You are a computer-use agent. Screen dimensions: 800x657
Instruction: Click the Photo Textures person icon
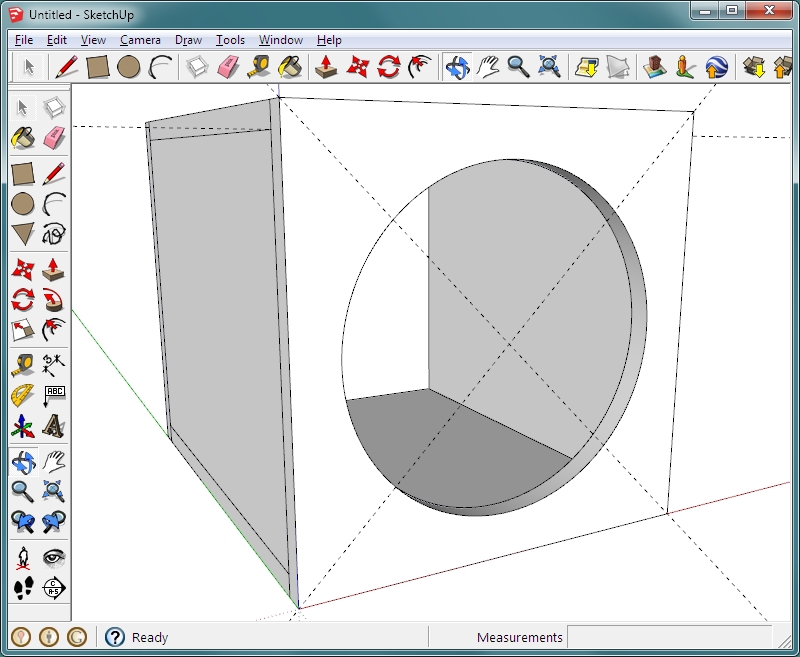pos(685,67)
